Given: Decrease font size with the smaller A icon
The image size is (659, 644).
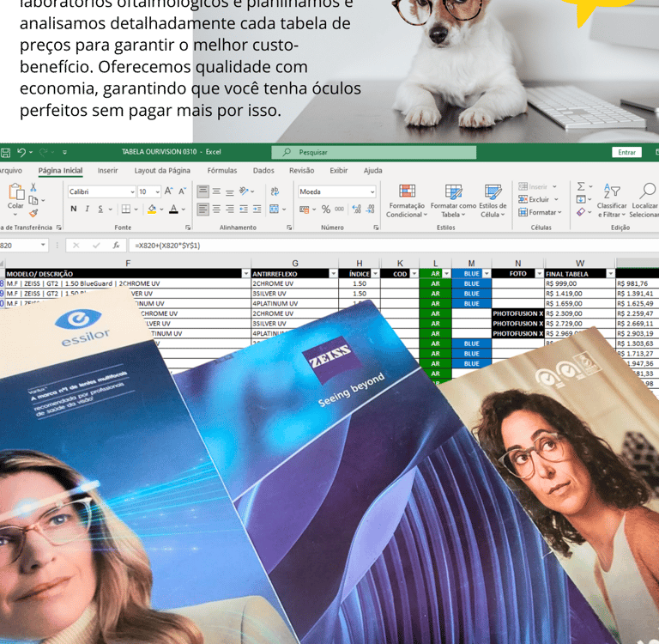Looking at the screenshot, I should (x=183, y=191).
